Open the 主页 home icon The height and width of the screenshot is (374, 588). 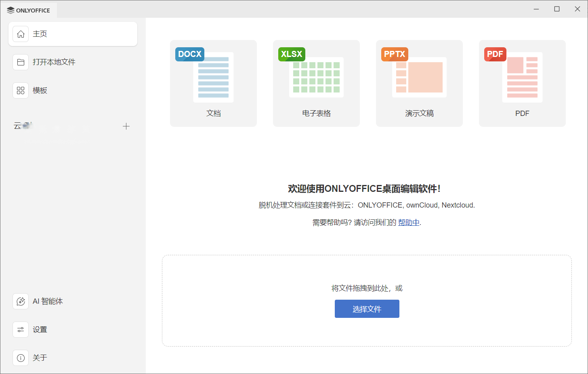[x=21, y=34]
